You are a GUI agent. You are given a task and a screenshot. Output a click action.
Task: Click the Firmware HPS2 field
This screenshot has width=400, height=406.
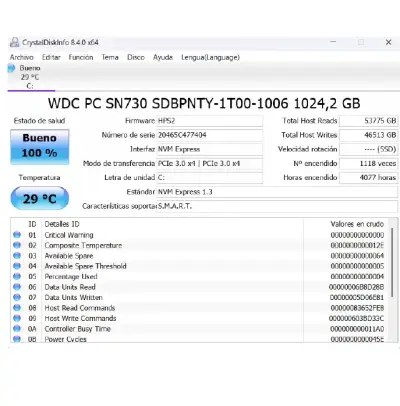point(209,121)
